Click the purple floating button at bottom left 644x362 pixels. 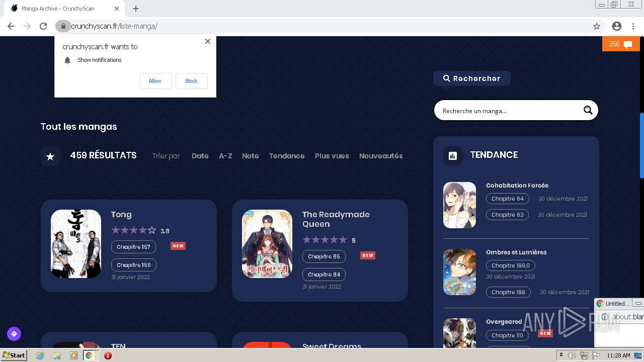(14, 333)
